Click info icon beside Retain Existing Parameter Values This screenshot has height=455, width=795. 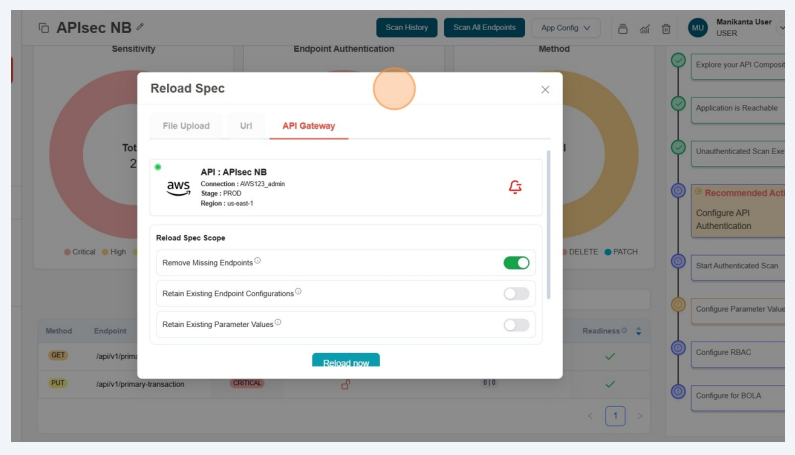(278, 323)
